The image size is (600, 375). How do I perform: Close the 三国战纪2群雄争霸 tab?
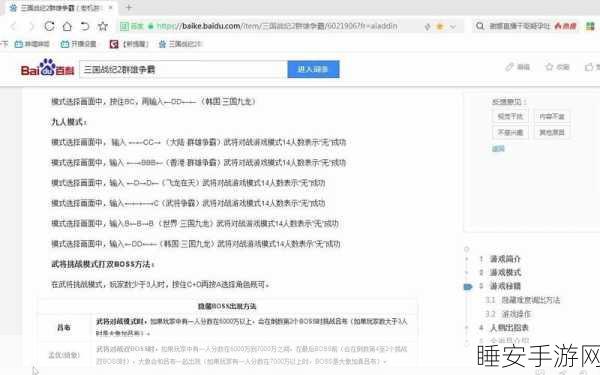pos(111,8)
